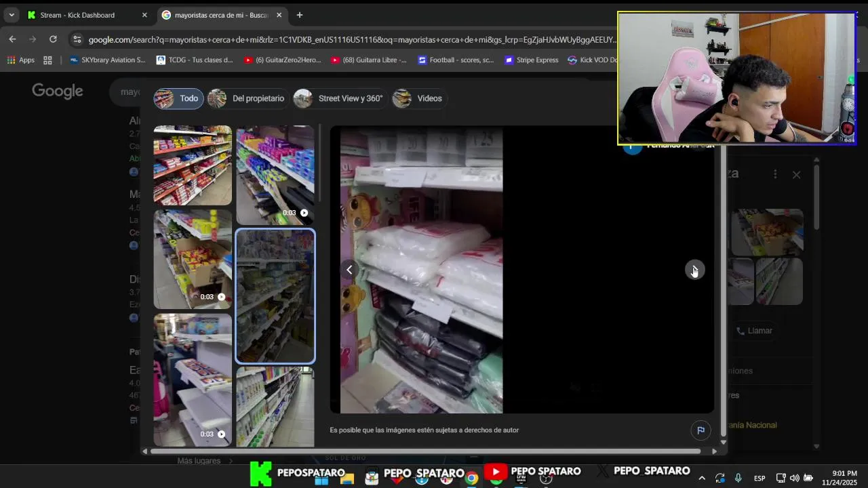The height and width of the screenshot is (488, 868).
Task: Open the Más lugares link
Action: coord(205,461)
